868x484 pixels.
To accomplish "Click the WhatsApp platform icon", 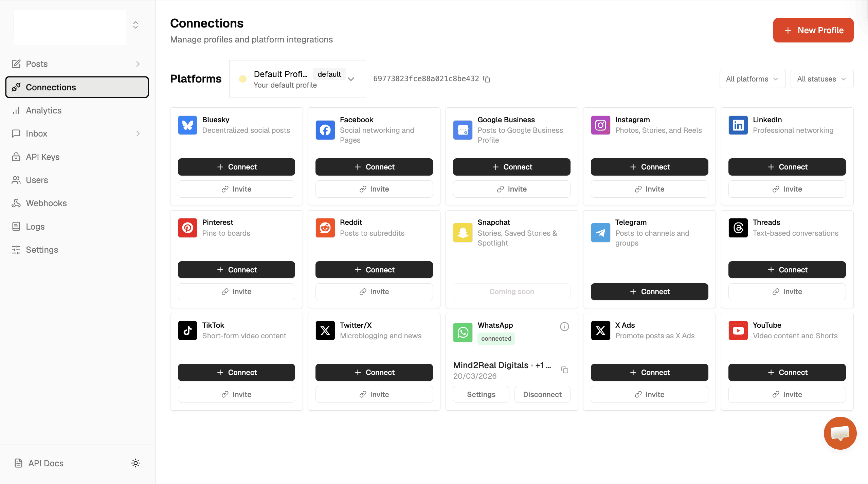I will [x=463, y=333].
